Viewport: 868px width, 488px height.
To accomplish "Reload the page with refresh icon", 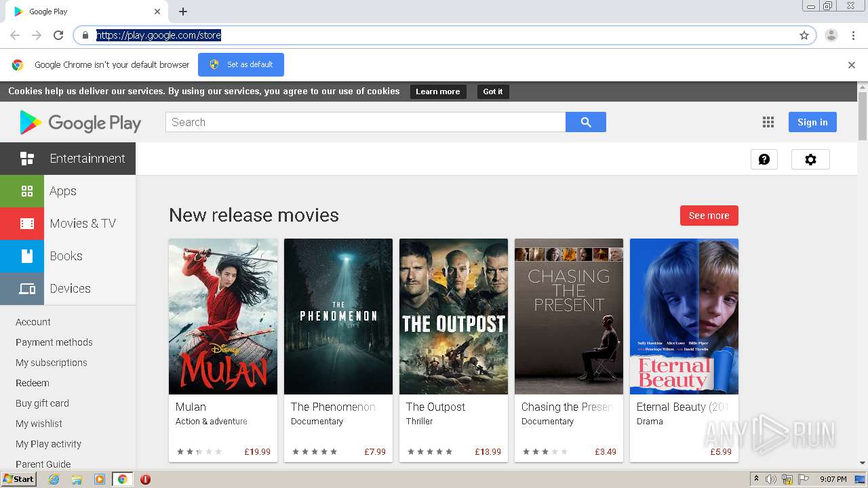I will (58, 35).
